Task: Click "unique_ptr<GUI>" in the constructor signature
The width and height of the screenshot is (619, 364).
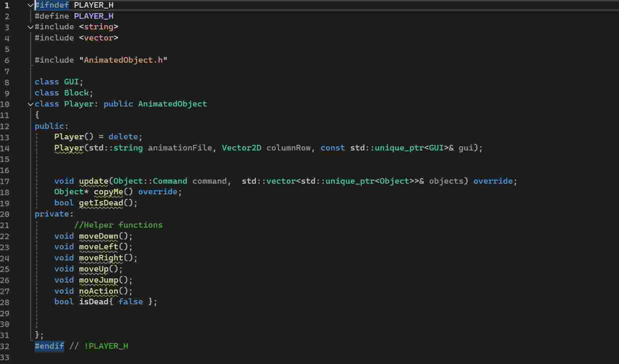Action: 412,148
